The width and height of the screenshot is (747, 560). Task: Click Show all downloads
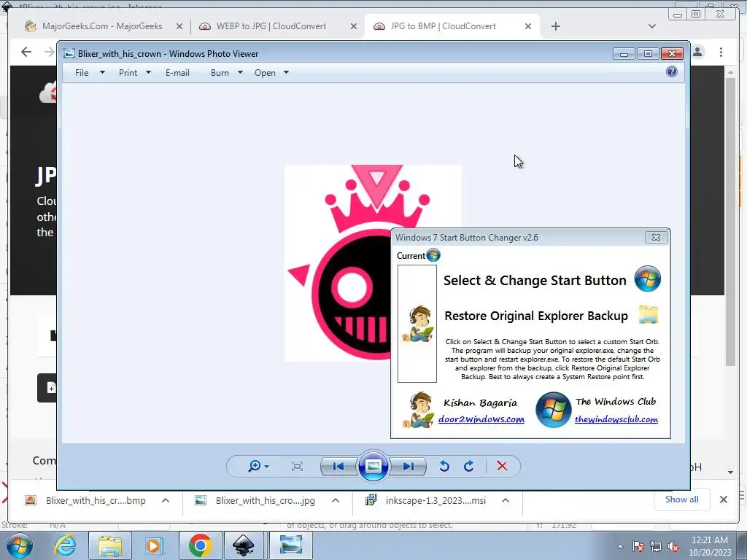pos(682,499)
